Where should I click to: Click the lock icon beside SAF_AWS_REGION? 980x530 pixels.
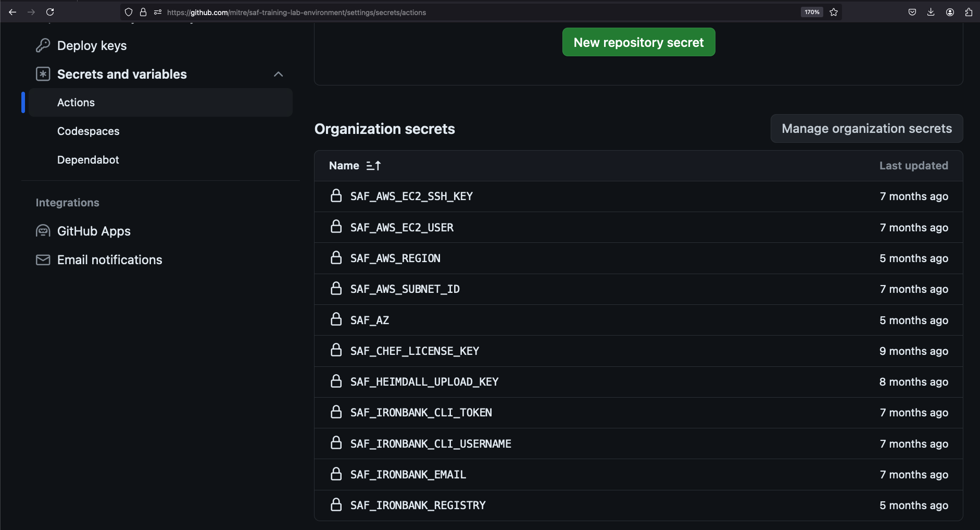(x=336, y=258)
